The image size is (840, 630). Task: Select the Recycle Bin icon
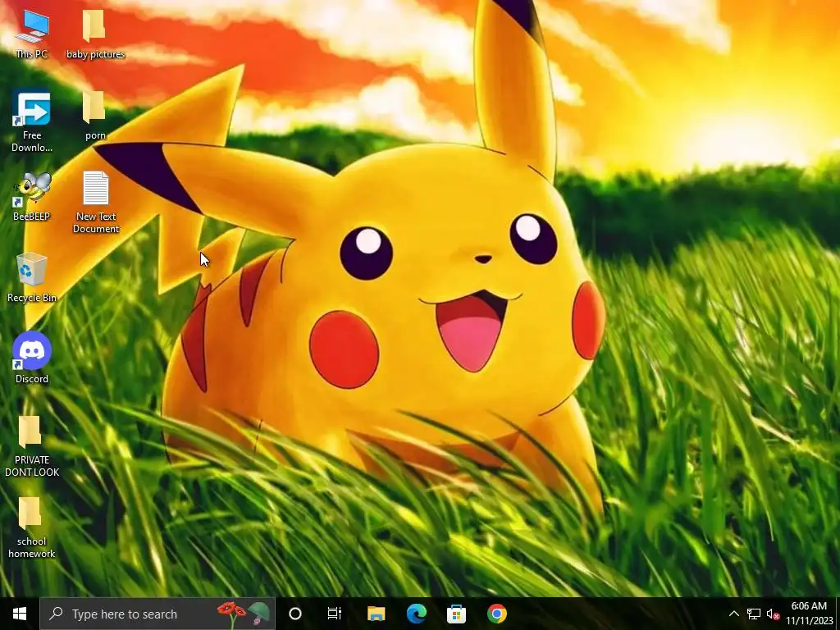pos(32,277)
